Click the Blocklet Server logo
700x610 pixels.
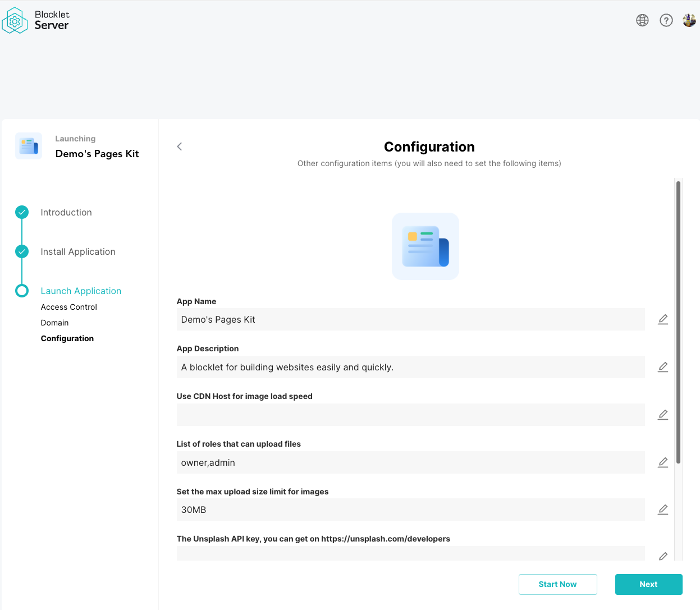[36, 20]
